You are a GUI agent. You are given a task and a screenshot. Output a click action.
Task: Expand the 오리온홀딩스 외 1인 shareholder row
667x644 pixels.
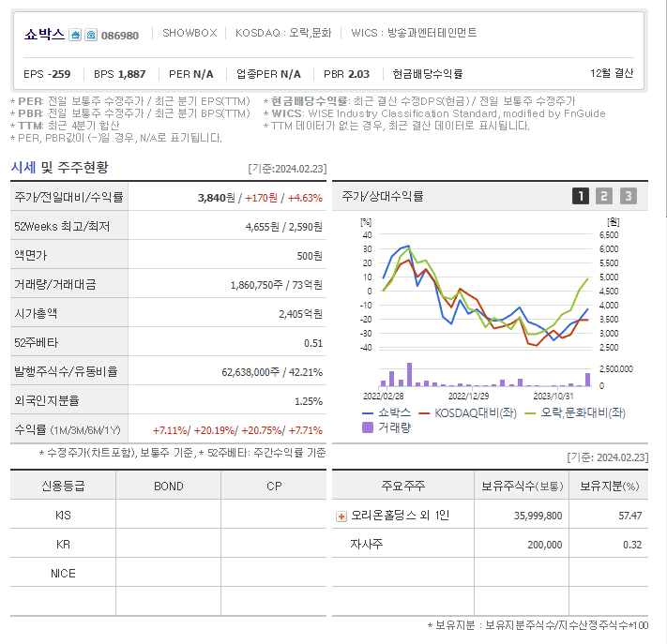tap(341, 517)
